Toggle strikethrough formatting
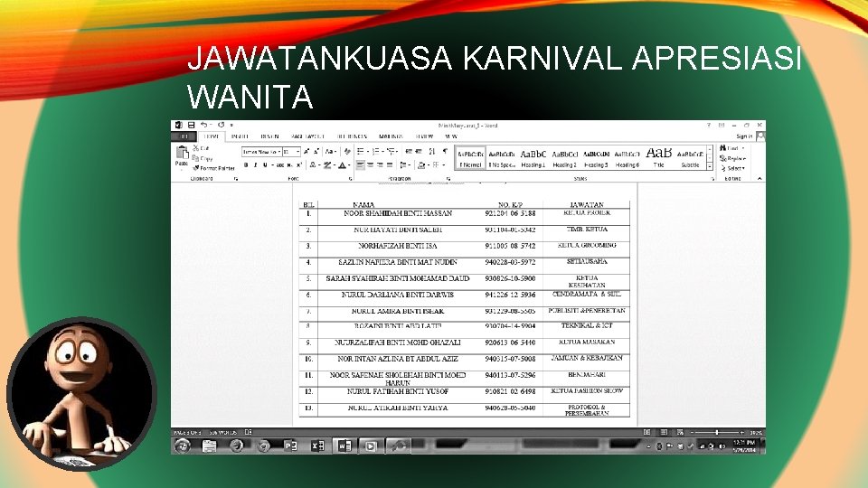The height and width of the screenshot is (488, 868). tap(280, 164)
